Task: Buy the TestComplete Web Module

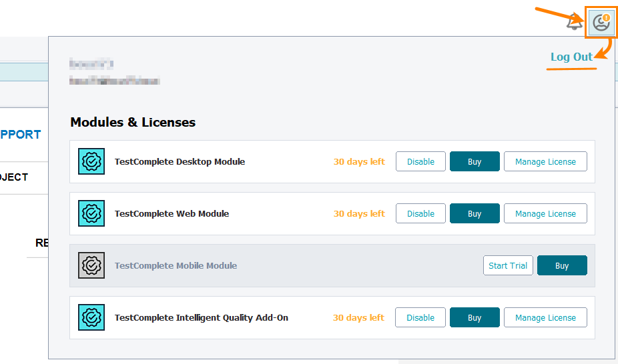Action: click(x=475, y=214)
